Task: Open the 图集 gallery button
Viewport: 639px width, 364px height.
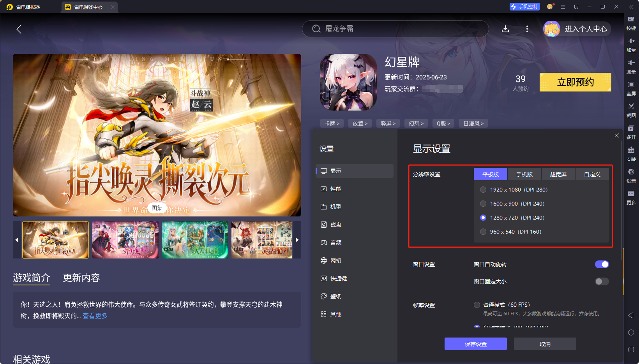Action: [x=157, y=208]
